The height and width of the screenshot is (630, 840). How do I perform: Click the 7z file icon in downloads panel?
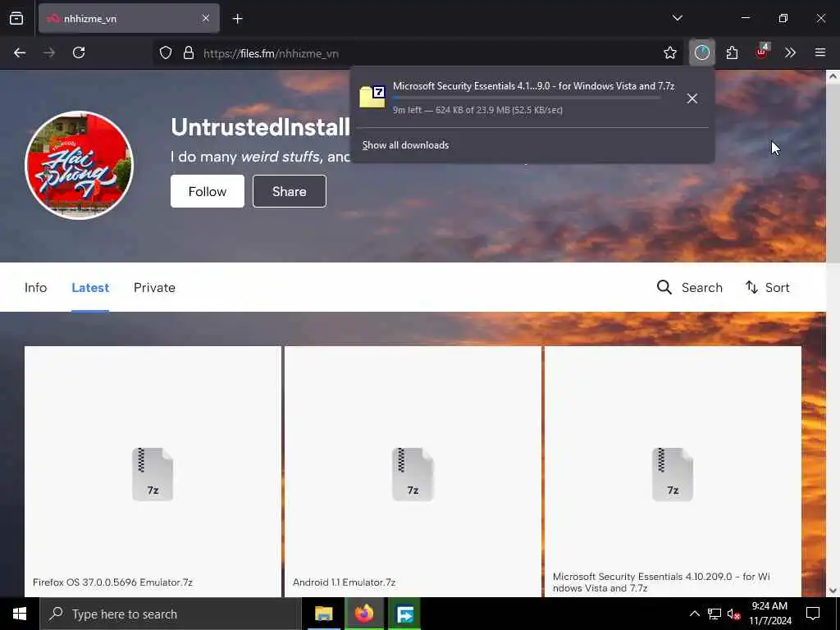[372, 97]
